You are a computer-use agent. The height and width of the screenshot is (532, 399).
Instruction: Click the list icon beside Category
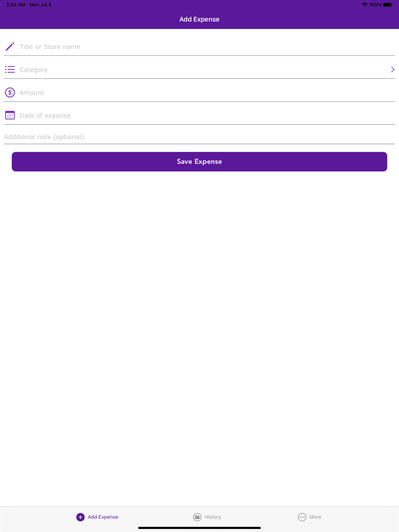(x=10, y=70)
